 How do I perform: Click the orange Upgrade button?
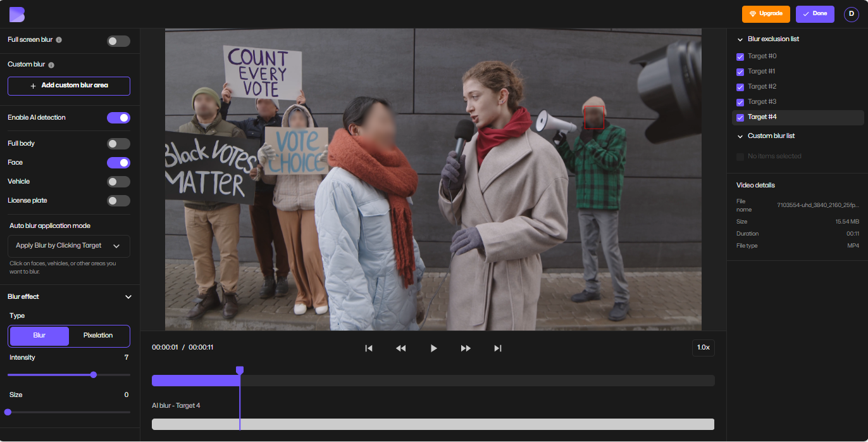pyautogui.click(x=766, y=14)
